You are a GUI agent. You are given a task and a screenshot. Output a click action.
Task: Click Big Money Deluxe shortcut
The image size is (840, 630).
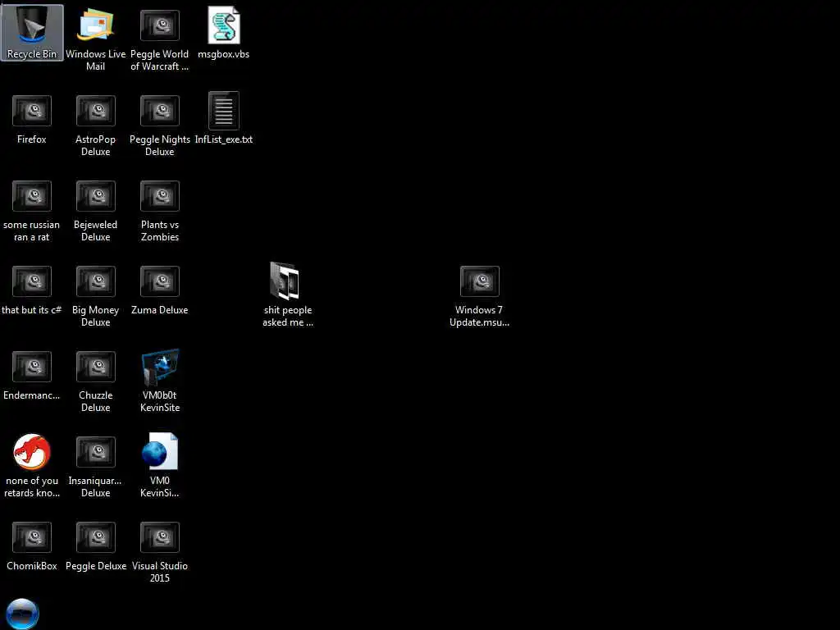(95, 295)
